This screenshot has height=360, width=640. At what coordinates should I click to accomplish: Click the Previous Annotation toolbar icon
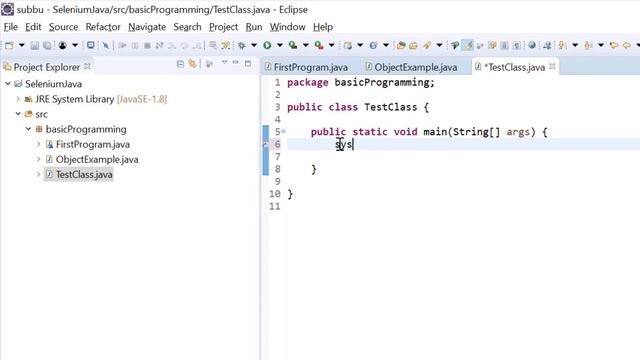[588, 45]
